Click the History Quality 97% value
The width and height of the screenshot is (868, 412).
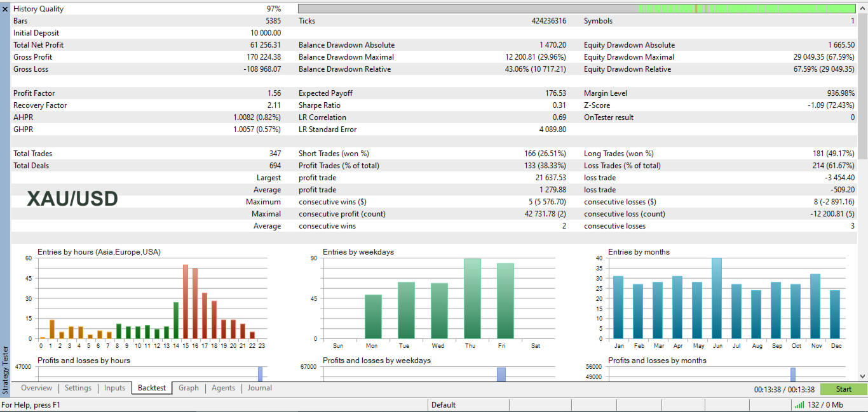(x=274, y=9)
